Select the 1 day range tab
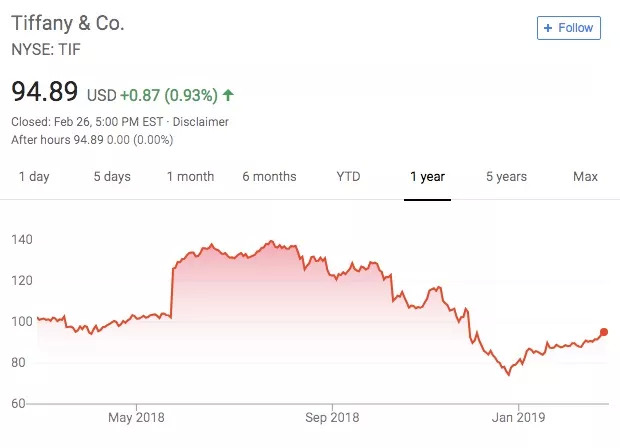Viewport: 620px width, 448px height. coord(33,177)
